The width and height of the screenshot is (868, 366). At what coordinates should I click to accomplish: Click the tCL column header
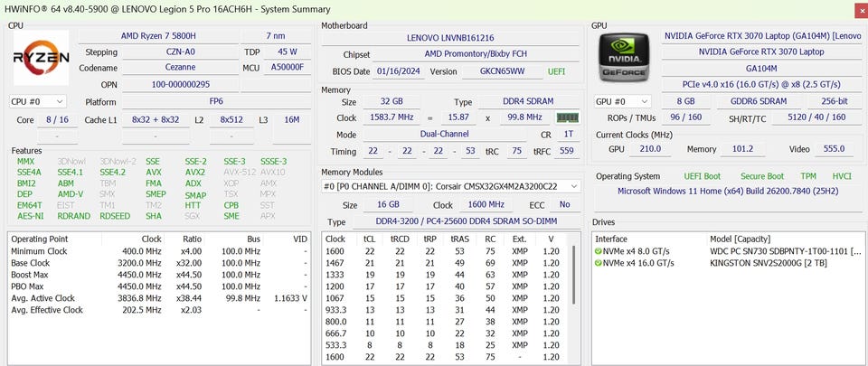pos(369,239)
